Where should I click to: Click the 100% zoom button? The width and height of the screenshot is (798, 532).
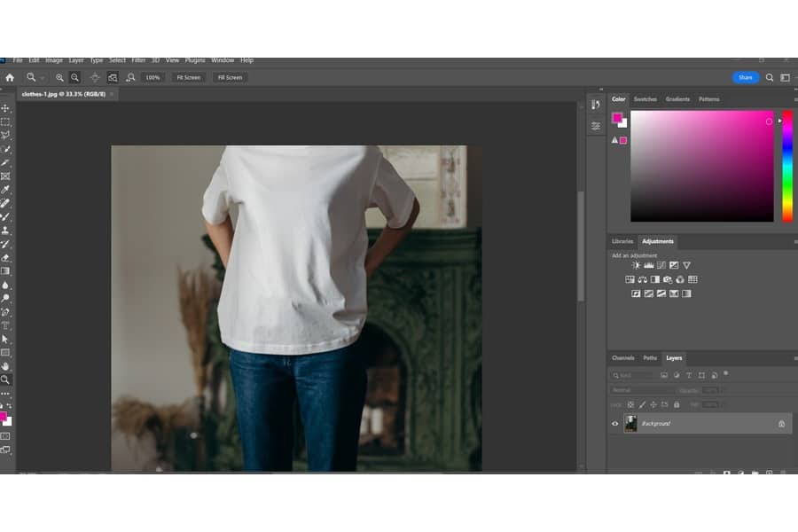coord(153,77)
